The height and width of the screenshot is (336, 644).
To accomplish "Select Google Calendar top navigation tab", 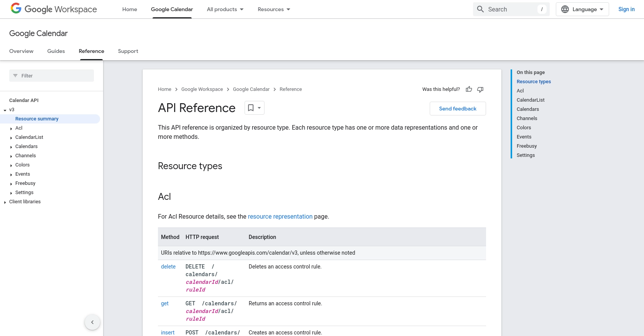I will click(x=172, y=9).
